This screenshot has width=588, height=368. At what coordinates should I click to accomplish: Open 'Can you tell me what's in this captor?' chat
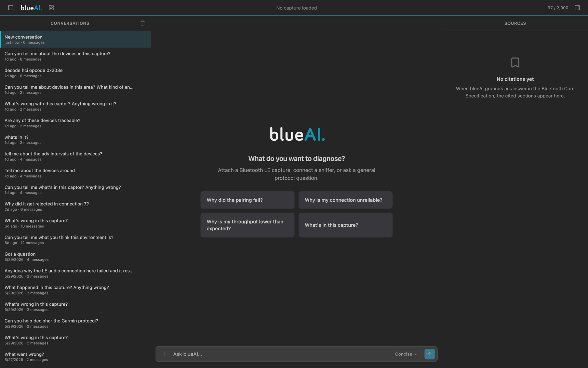click(76, 190)
